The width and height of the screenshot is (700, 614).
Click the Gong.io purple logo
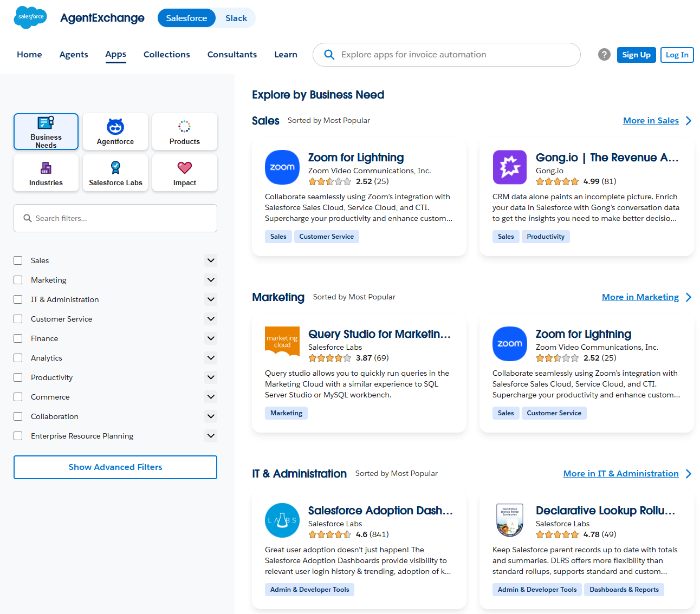[x=510, y=167]
